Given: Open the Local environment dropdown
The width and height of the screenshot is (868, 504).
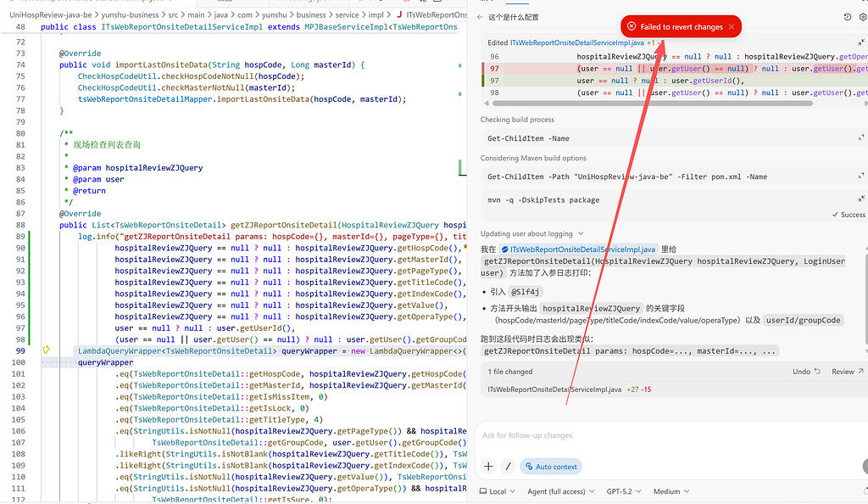Looking at the screenshot, I should 497,491.
